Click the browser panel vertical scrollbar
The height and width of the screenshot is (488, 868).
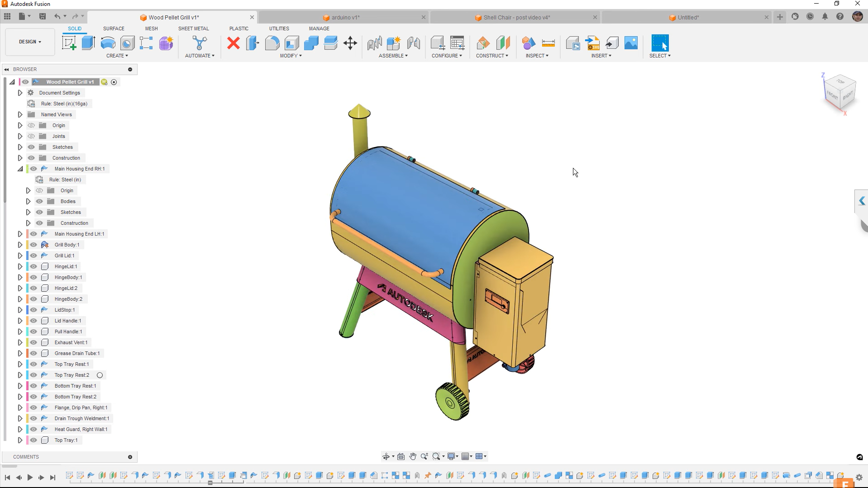pyautogui.click(x=5, y=140)
